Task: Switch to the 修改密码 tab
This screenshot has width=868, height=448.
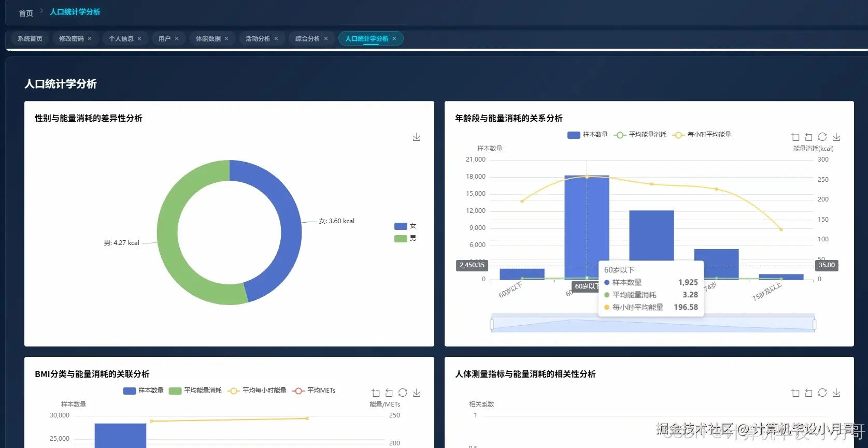Action: click(x=72, y=39)
